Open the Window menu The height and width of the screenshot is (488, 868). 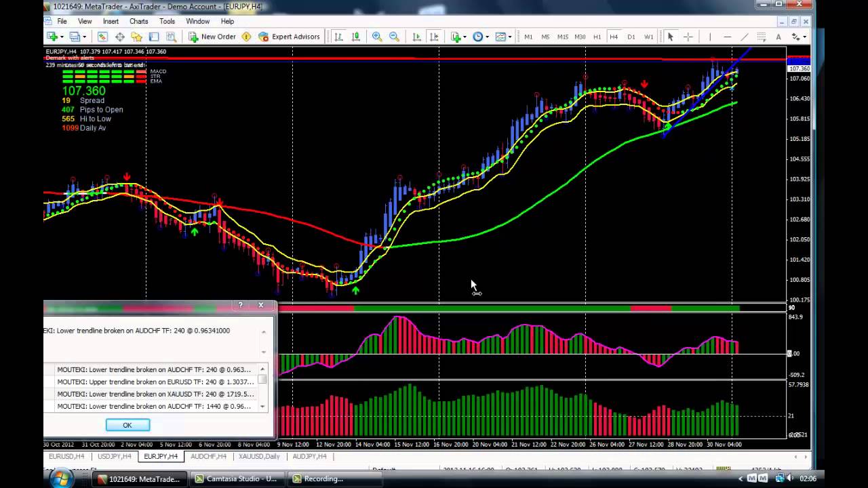198,21
